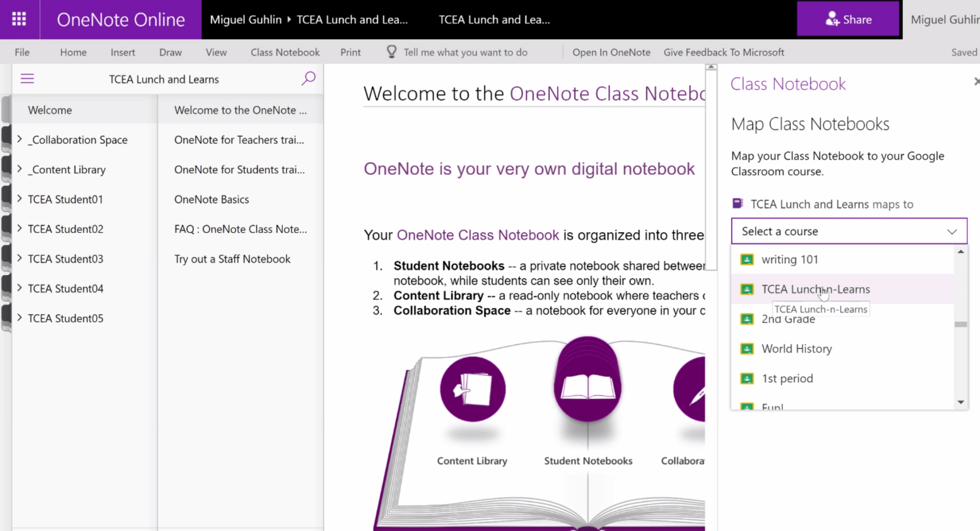
Task: Click the hamburger navigation icon
Action: tap(27, 78)
